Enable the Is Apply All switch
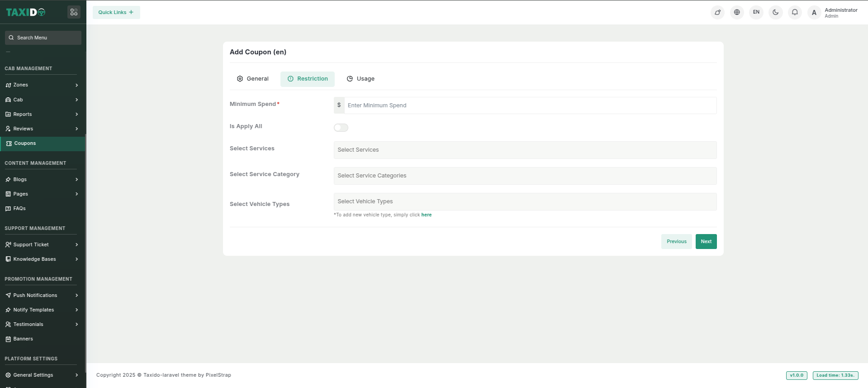Screen dimensions: 868x388 tap(341, 128)
